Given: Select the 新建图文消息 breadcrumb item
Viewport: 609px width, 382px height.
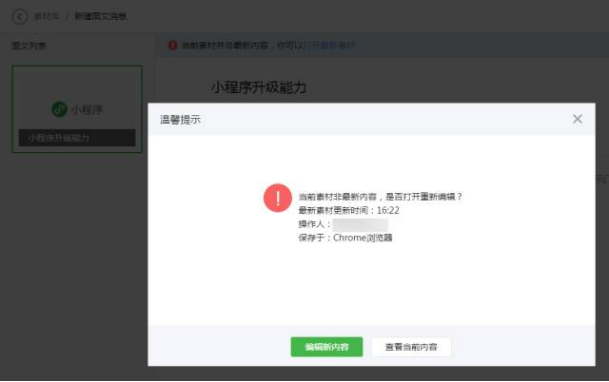Looking at the screenshot, I should pyautogui.click(x=101, y=16).
